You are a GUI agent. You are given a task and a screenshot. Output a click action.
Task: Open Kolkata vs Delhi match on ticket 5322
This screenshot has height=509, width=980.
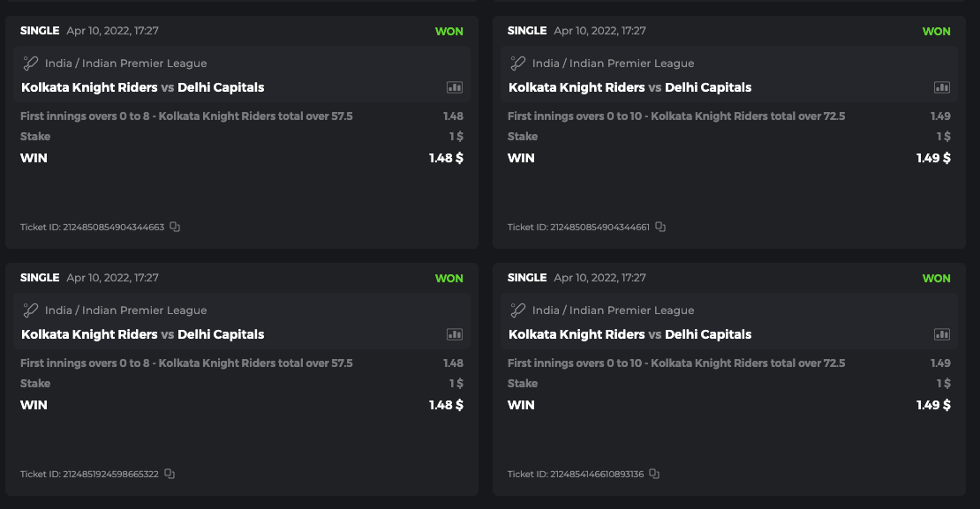142,334
